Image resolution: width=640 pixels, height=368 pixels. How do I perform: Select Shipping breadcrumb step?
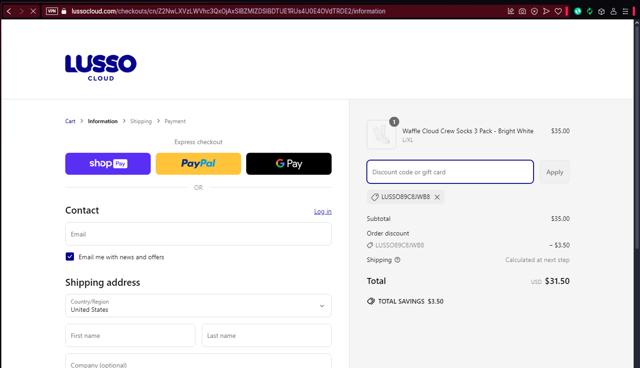point(141,121)
